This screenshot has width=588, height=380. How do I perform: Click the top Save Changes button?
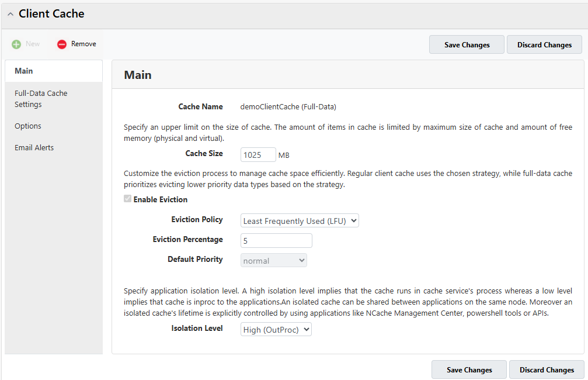pos(467,44)
